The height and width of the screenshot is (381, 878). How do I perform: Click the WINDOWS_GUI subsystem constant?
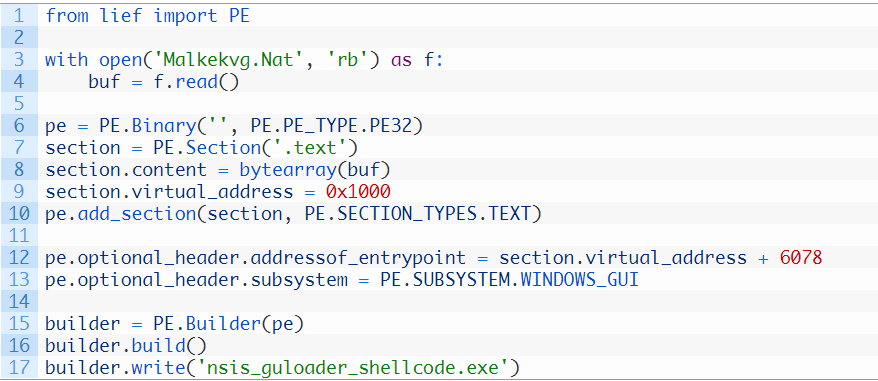[580, 280]
